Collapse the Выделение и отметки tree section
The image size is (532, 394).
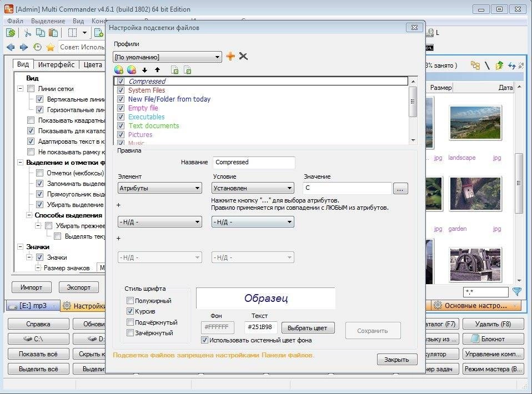tap(21, 163)
